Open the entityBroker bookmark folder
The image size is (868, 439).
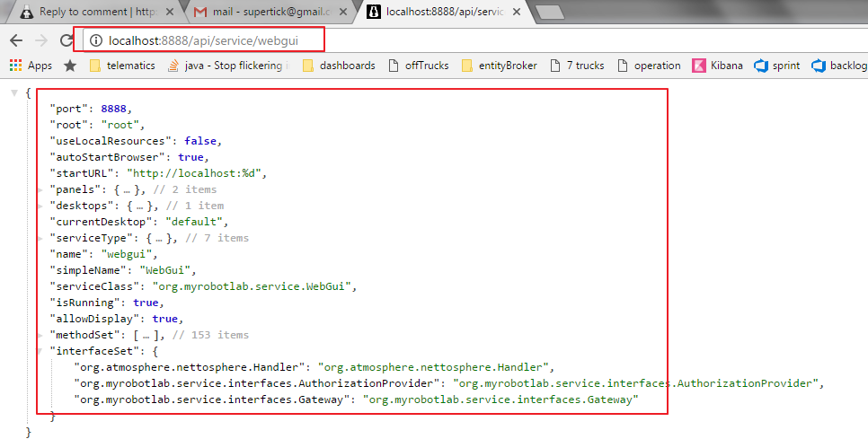tap(500, 66)
